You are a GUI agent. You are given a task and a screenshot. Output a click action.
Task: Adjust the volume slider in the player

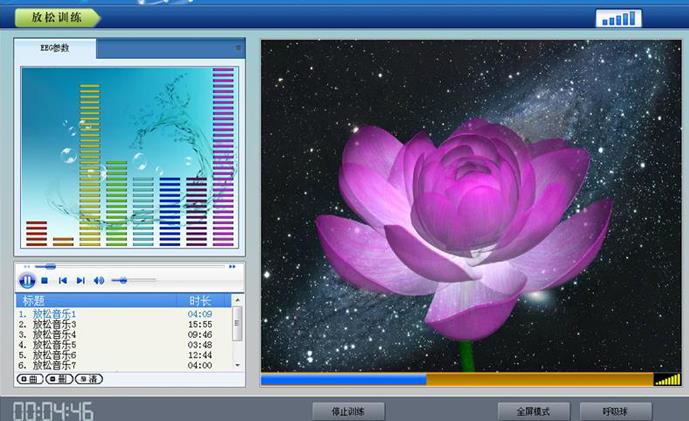123,281
